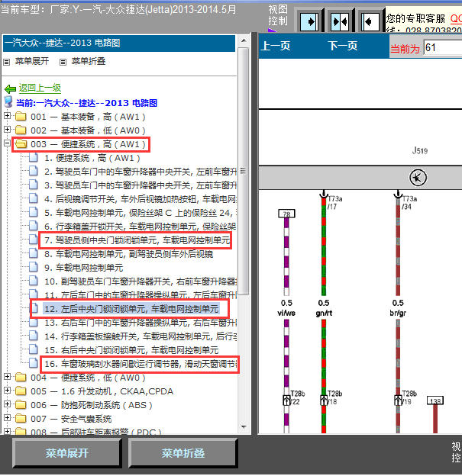Click the 138 reference box in the diagram

(x=435, y=400)
